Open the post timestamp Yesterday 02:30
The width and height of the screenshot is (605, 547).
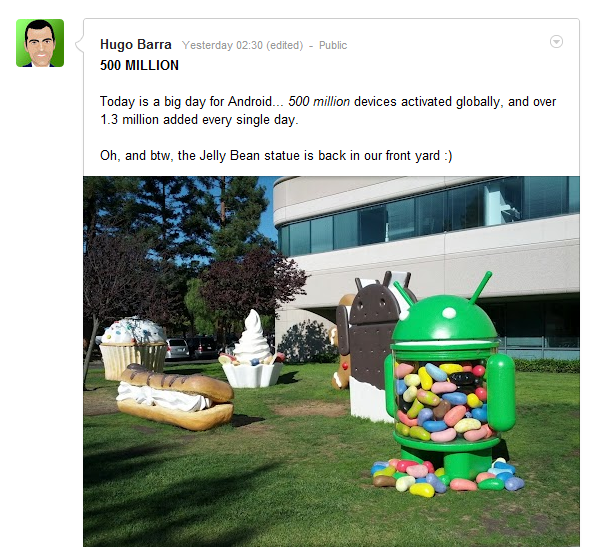tap(222, 45)
